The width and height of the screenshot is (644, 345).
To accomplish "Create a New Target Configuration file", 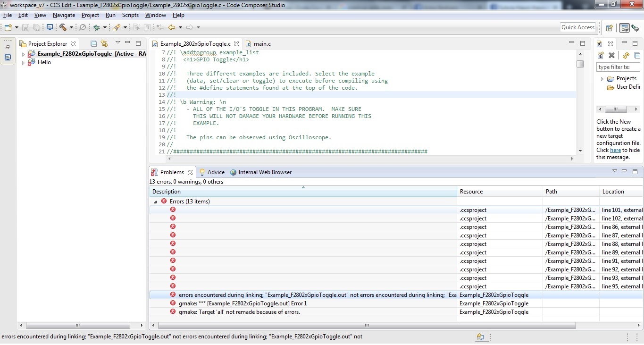I will click(x=600, y=55).
